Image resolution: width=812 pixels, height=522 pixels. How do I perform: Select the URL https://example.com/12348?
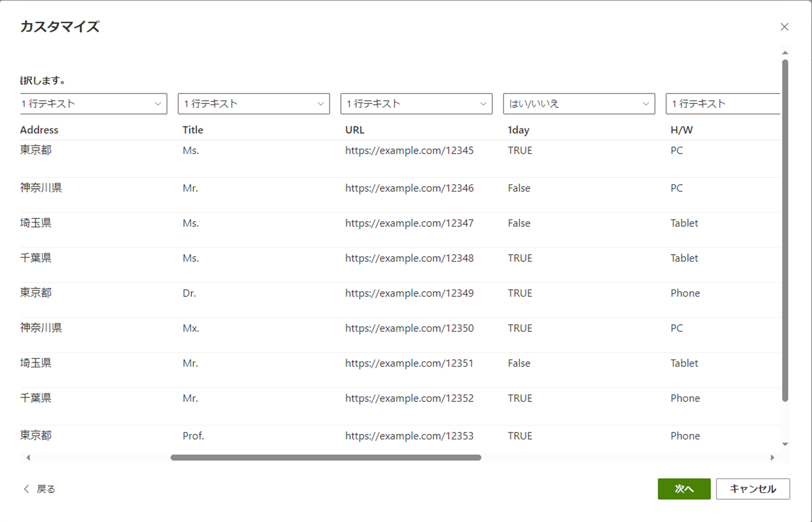tap(409, 258)
